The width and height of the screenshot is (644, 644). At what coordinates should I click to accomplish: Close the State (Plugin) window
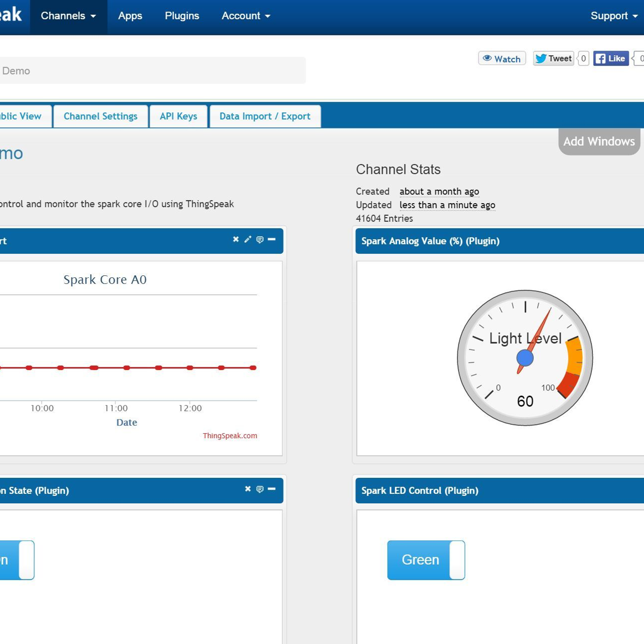[x=248, y=489]
